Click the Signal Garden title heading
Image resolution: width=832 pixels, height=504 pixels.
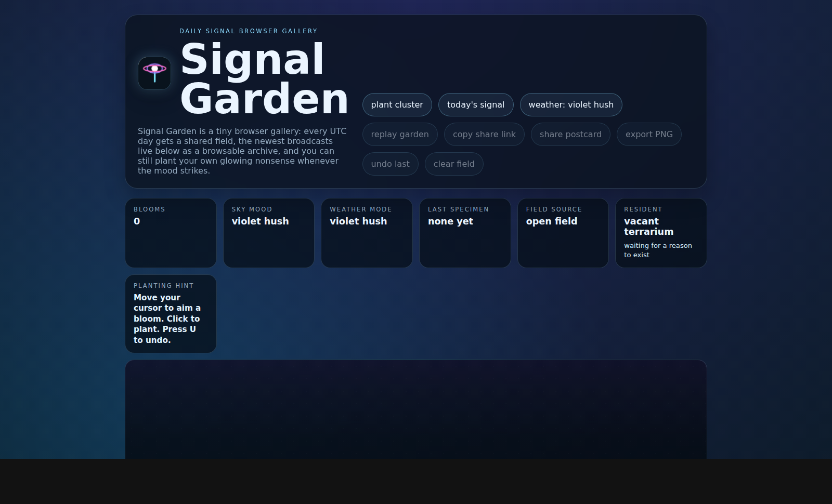click(264, 79)
